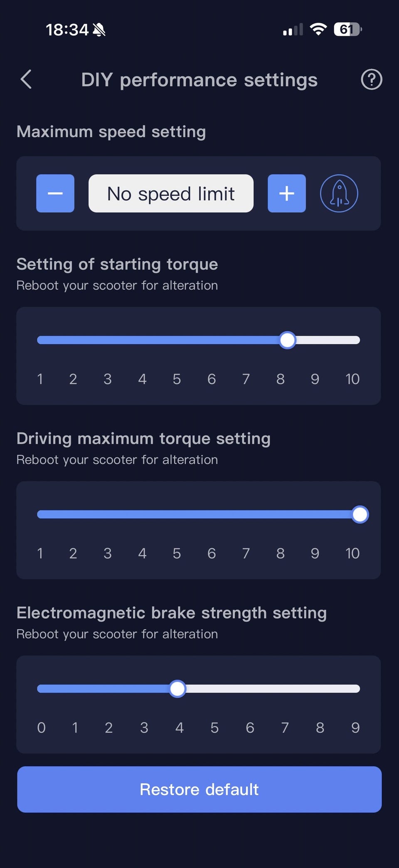The height and width of the screenshot is (868, 399).
Task: Tap the Wi-Fi status icon
Action: pos(318,30)
